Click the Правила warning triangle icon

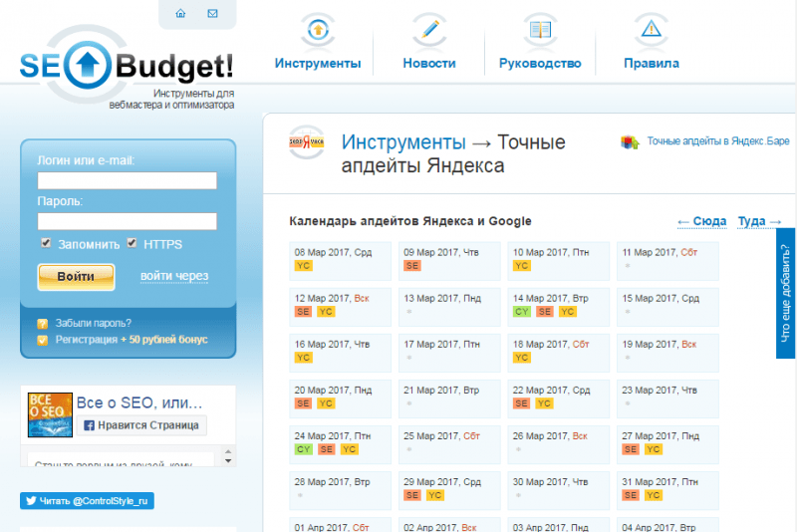[652, 29]
